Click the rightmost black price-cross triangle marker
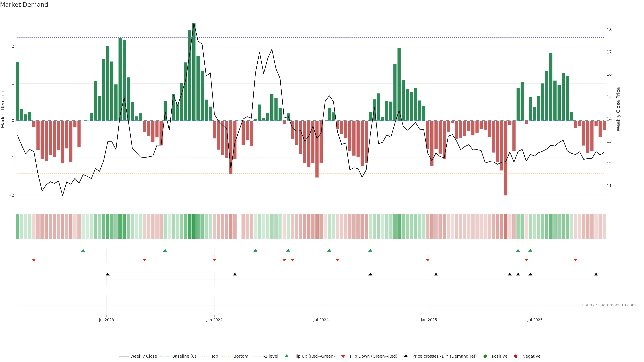Screen dimensions: 644x362 click(596, 274)
